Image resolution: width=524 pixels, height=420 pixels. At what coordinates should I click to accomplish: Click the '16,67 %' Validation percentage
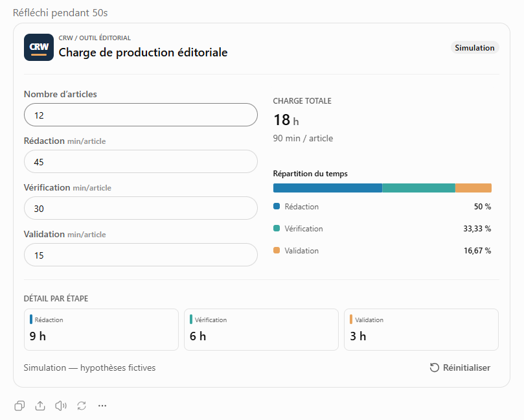477,251
